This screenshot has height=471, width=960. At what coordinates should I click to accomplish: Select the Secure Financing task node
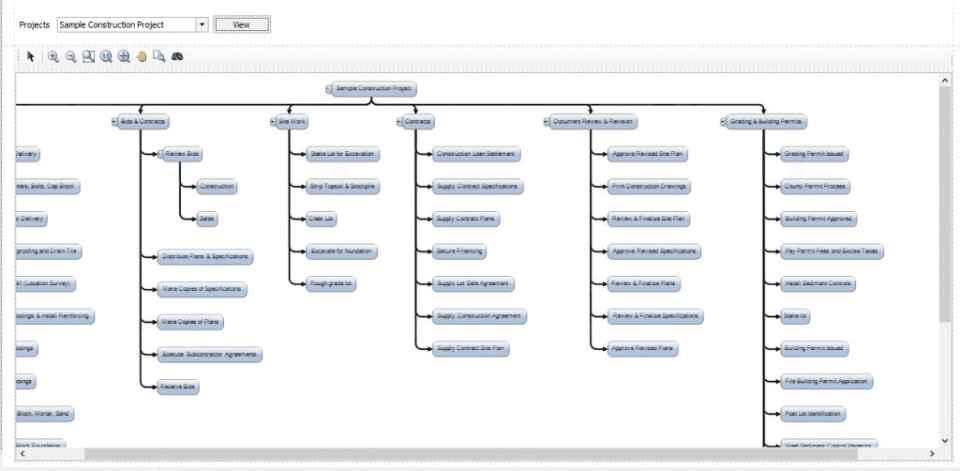click(460, 251)
